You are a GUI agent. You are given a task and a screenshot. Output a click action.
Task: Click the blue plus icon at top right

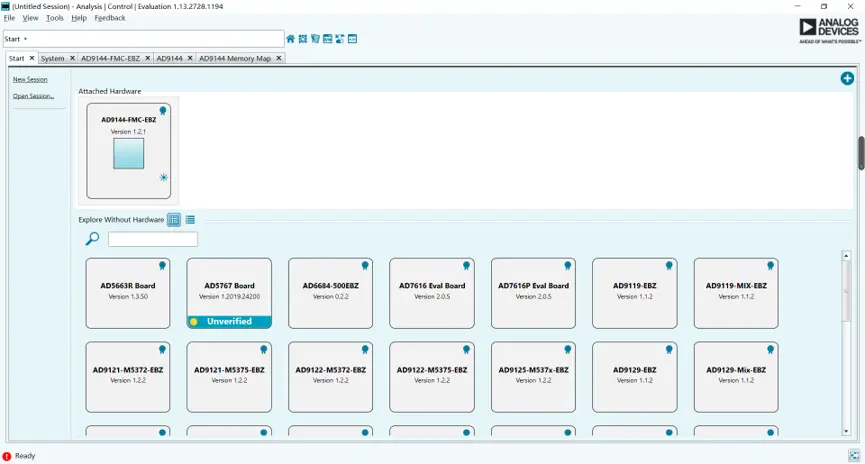click(x=847, y=78)
